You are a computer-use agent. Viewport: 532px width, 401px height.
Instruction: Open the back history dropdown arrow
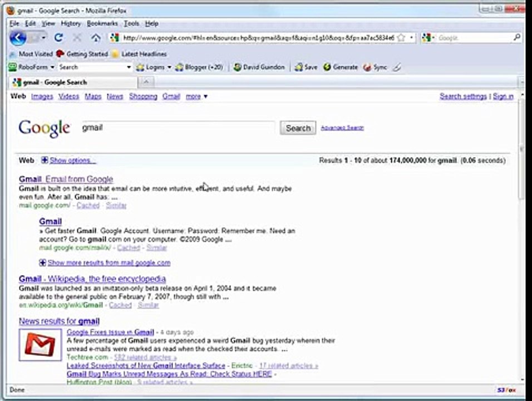point(43,38)
